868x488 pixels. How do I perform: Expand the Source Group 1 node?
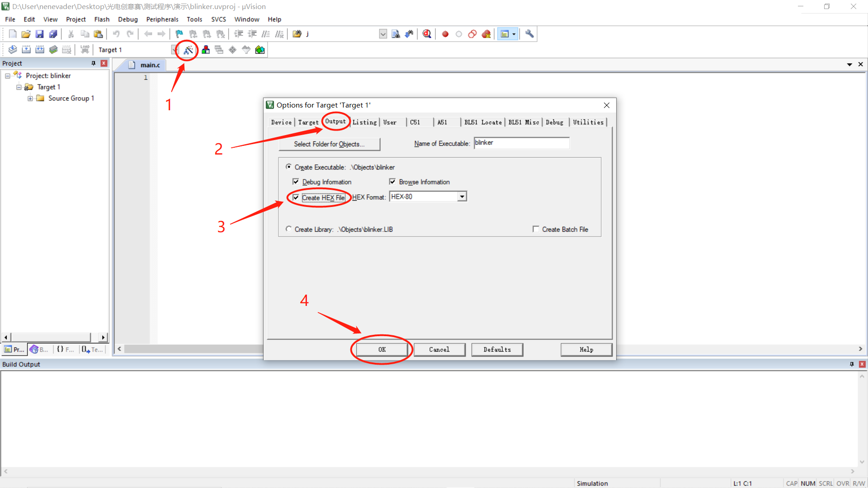tap(30, 98)
